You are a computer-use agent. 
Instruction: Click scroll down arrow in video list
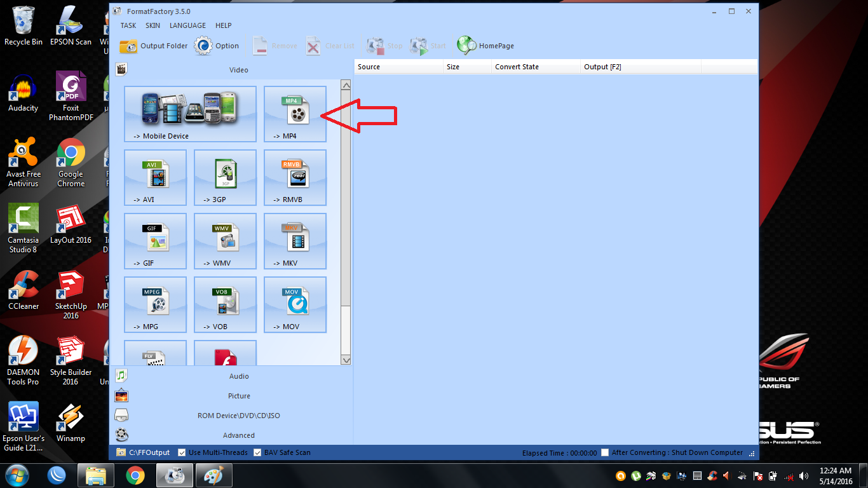(x=346, y=360)
